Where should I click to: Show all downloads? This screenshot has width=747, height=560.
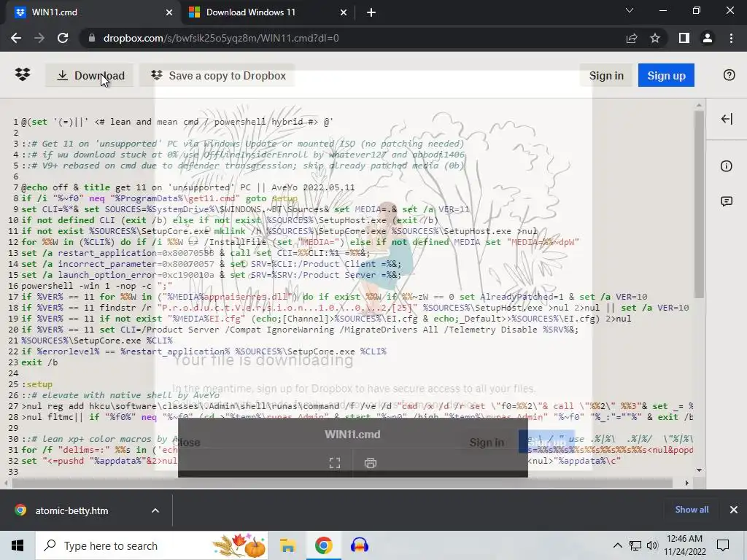pos(692,510)
